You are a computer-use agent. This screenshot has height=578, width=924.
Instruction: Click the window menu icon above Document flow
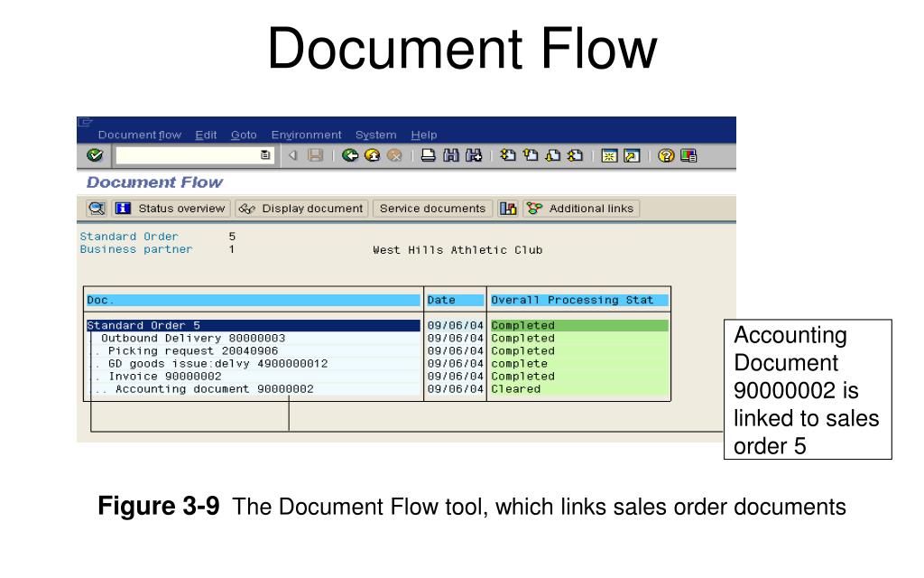[x=85, y=122]
